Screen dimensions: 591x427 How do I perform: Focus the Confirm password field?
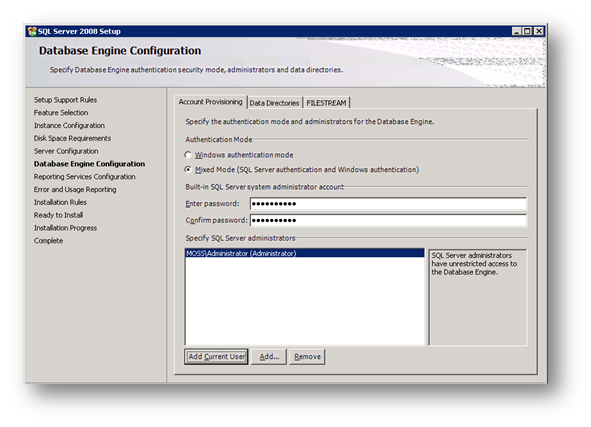pos(388,220)
